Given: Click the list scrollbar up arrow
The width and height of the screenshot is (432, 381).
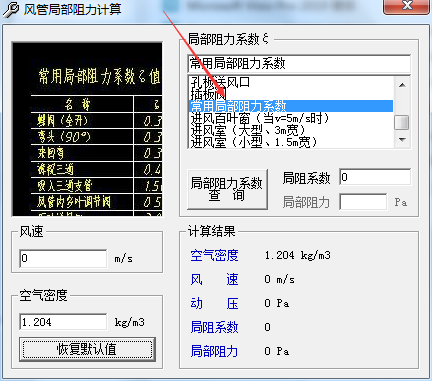Looking at the screenshot, I should pyautogui.click(x=402, y=85).
